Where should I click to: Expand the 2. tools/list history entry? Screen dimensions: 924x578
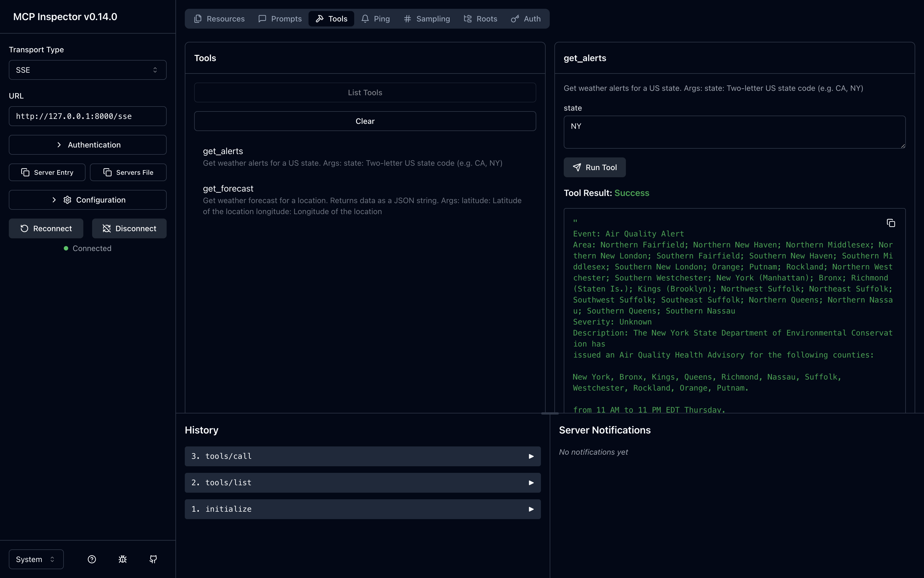click(363, 482)
